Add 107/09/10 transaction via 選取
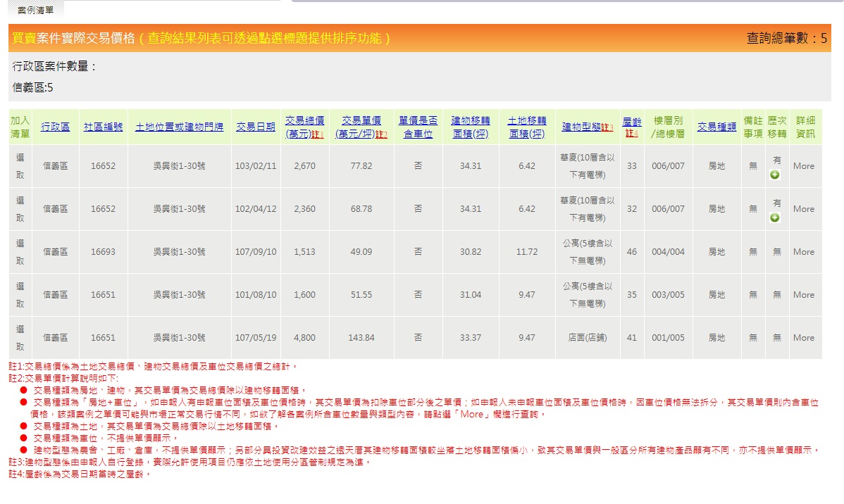844x504 pixels. coord(20,252)
